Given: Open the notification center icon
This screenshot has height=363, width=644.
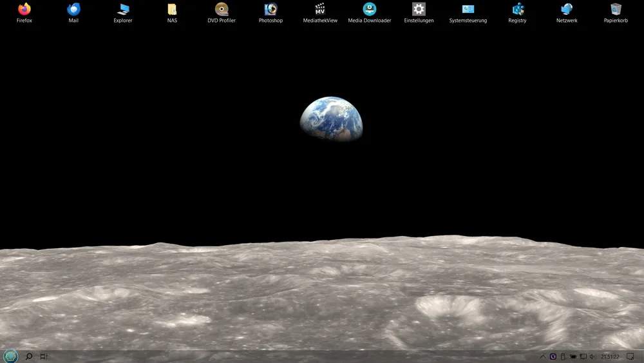Looking at the screenshot, I should click(x=630, y=357).
